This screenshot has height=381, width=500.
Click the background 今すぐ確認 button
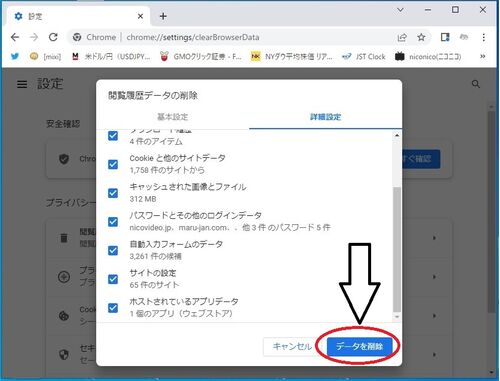pos(421,159)
